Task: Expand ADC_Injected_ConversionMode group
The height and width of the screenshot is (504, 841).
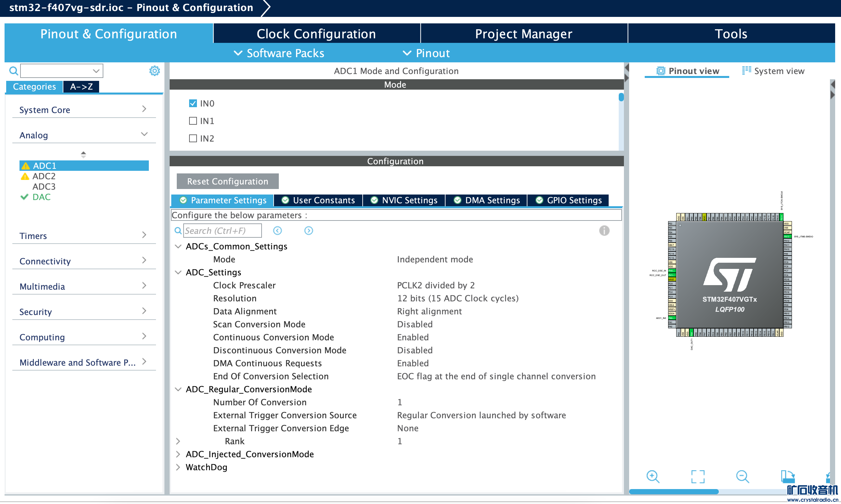Action: (x=178, y=454)
